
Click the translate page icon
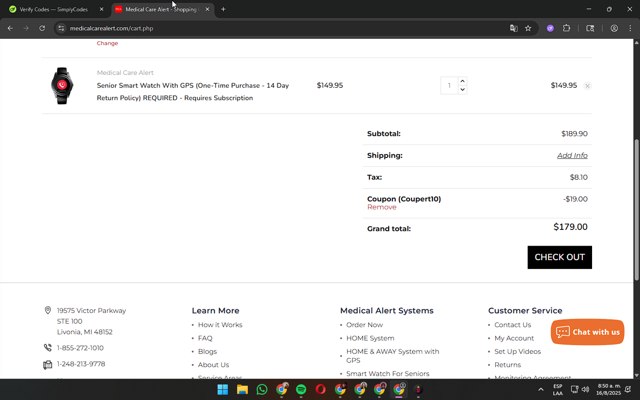click(x=513, y=28)
